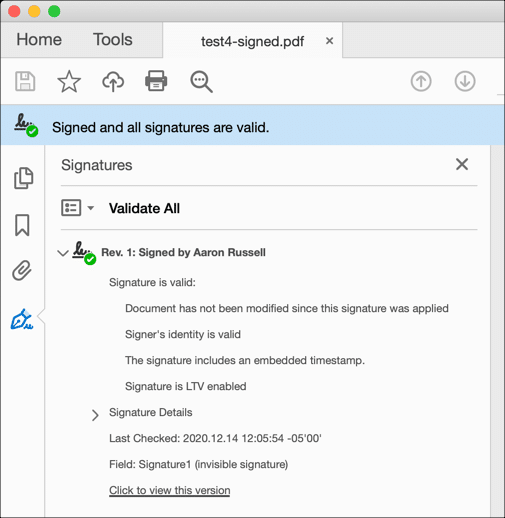Print the document with printer icon

coord(156,81)
